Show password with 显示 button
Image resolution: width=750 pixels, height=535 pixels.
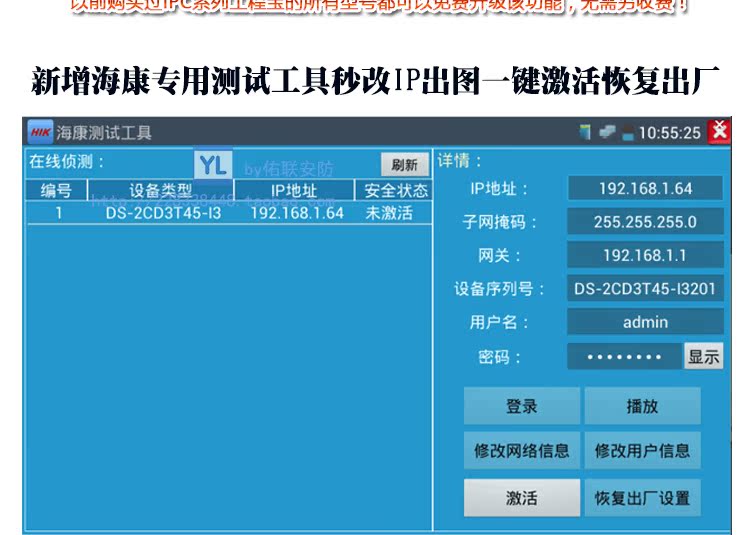703,356
